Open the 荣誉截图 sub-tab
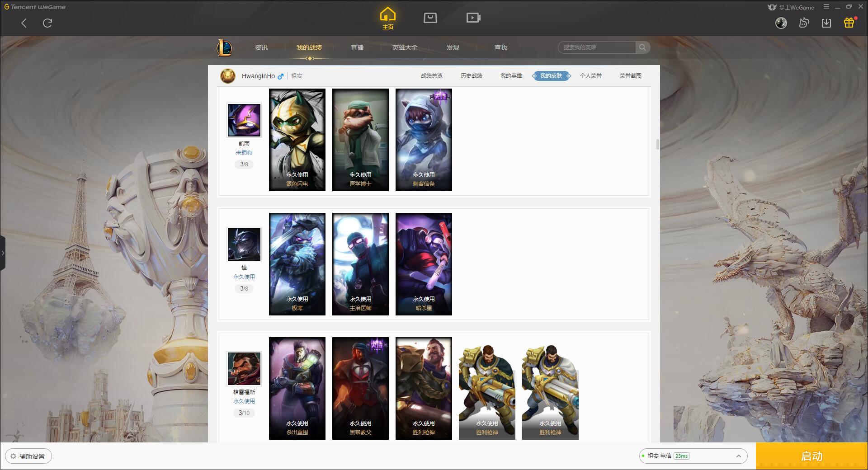 coord(631,76)
